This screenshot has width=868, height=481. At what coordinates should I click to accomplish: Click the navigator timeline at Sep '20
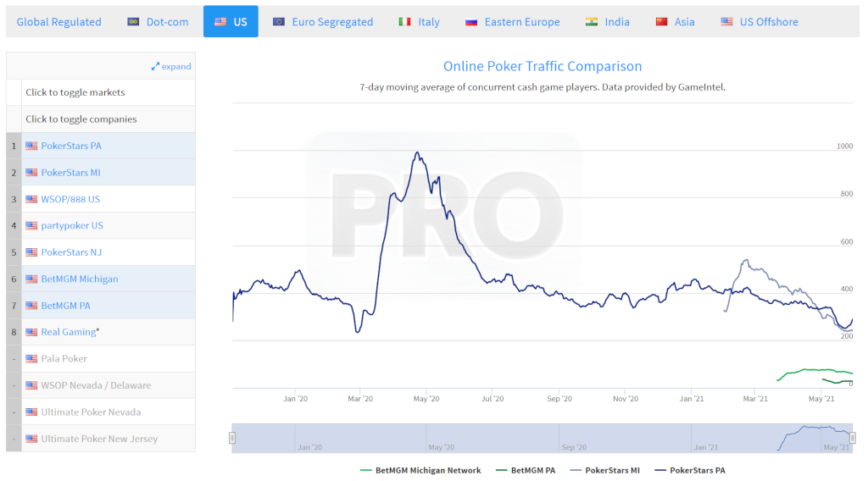coord(574,447)
